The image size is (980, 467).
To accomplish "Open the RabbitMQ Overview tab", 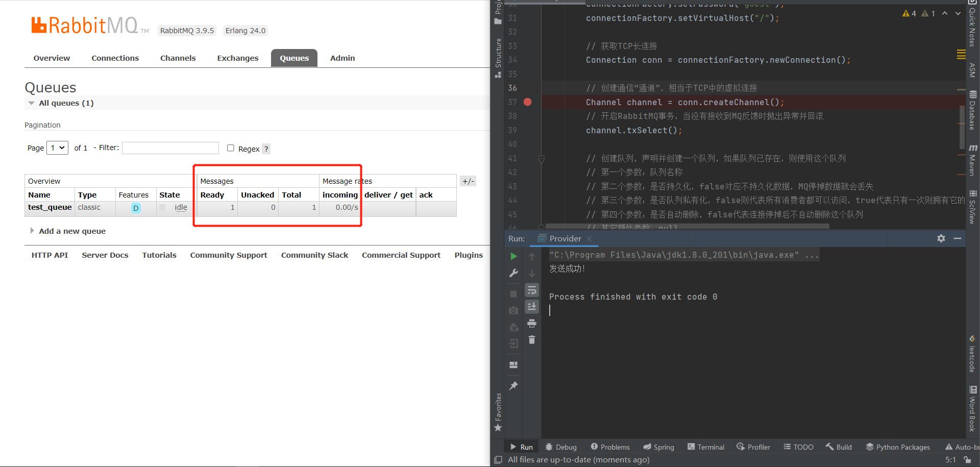I will (x=52, y=58).
